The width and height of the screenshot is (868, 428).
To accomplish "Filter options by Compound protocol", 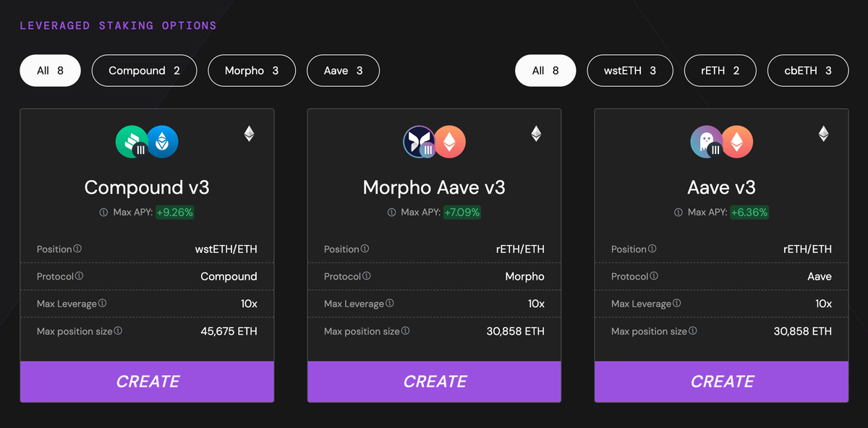I will 144,71.
